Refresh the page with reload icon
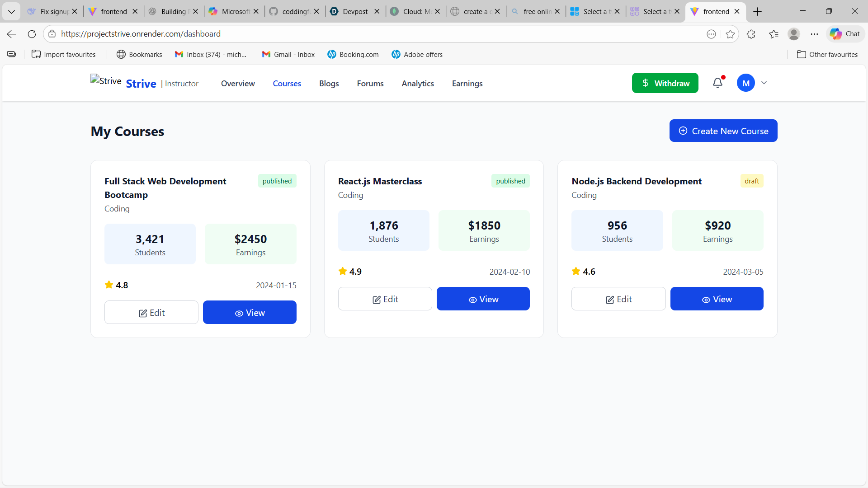The width and height of the screenshot is (868, 488). coord(32,34)
